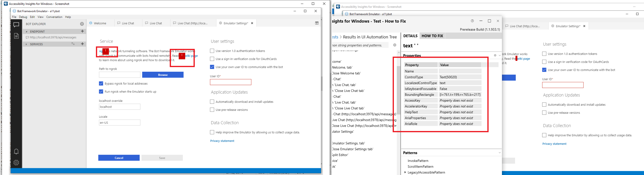Screen dimensions: 644x175
Task: Open the Conversation menu
Action: coord(54,17)
